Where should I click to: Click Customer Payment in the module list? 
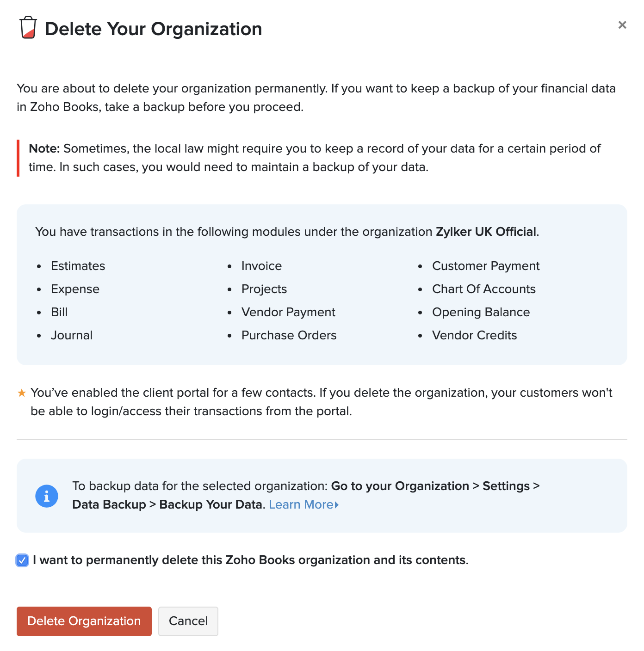click(486, 266)
